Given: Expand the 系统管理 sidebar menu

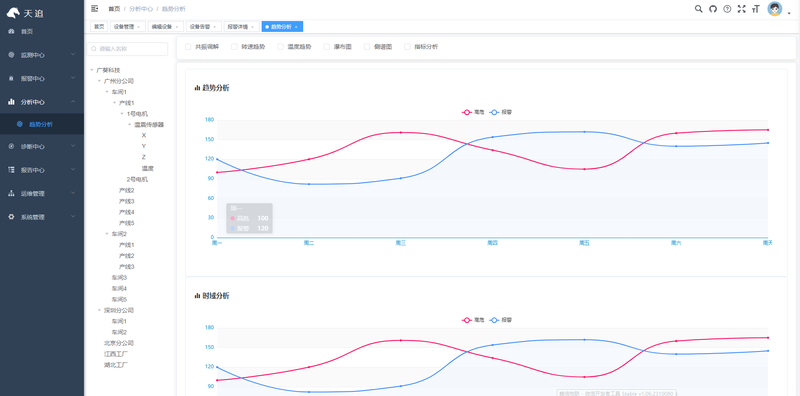Looking at the screenshot, I should (42, 217).
